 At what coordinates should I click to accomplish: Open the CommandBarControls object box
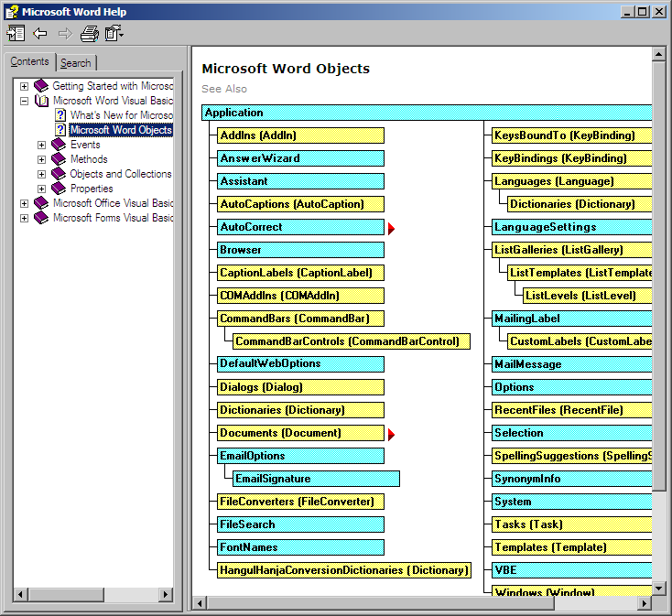(x=352, y=341)
